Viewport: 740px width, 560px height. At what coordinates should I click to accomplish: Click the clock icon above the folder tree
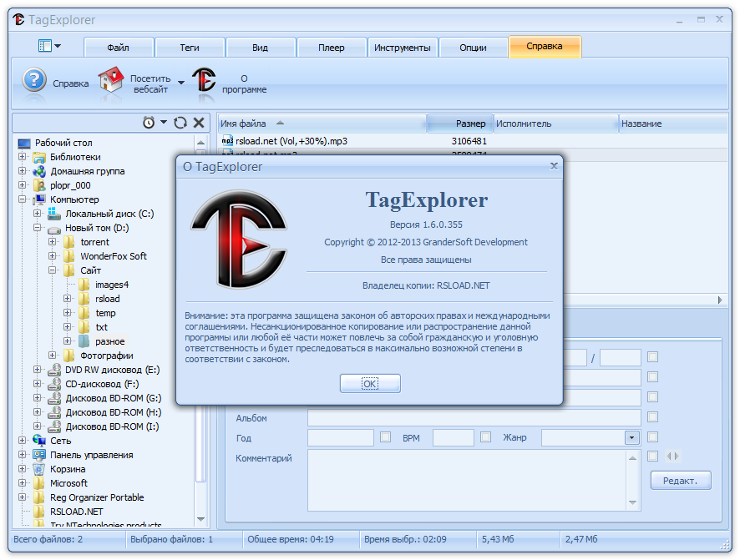click(x=149, y=123)
